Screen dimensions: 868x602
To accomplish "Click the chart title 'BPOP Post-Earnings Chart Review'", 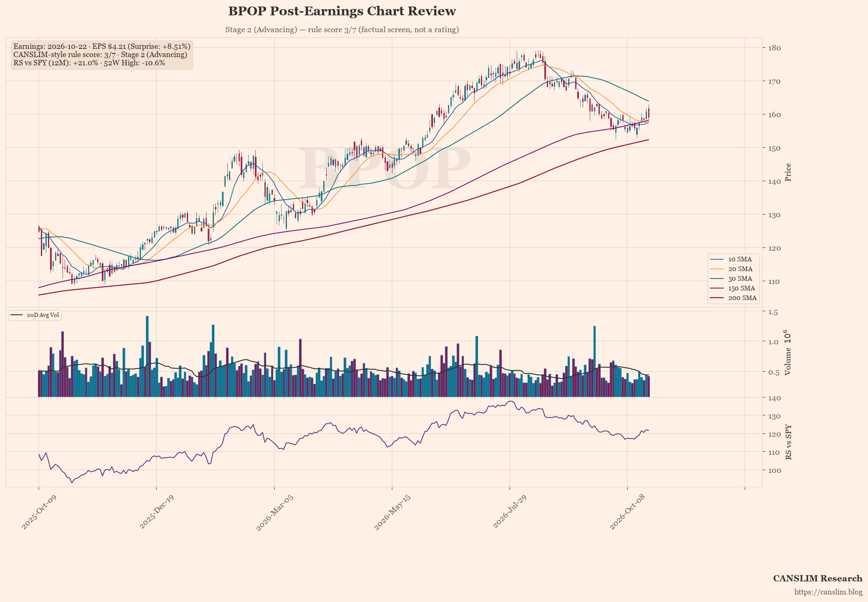I will click(342, 11).
